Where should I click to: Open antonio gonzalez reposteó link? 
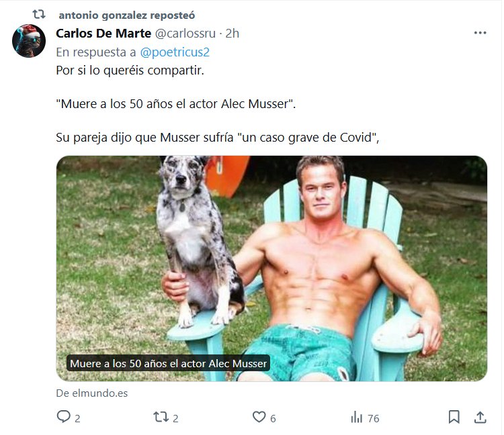point(127,15)
